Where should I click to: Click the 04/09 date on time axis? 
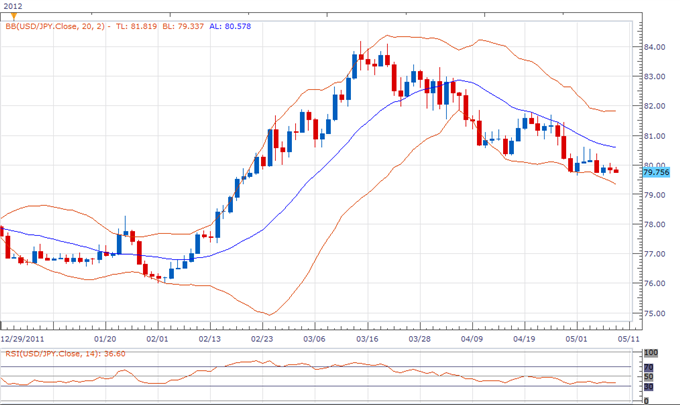click(x=471, y=337)
